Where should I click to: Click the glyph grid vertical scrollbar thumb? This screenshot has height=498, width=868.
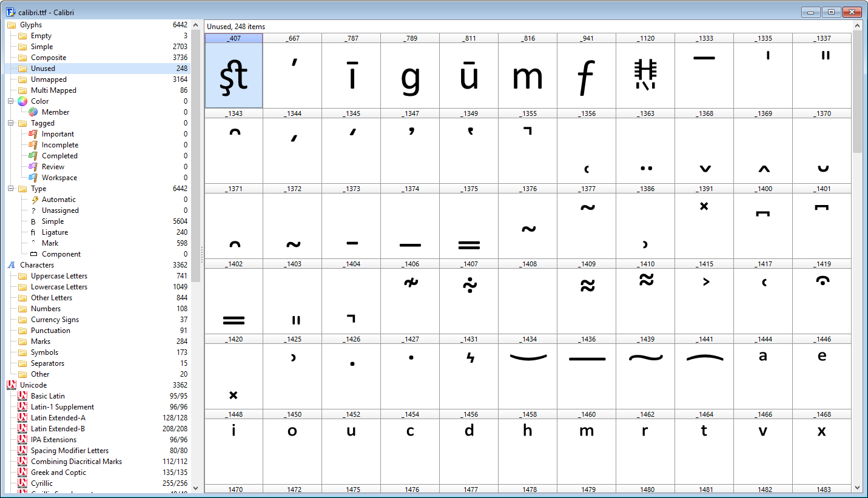point(857,92)
